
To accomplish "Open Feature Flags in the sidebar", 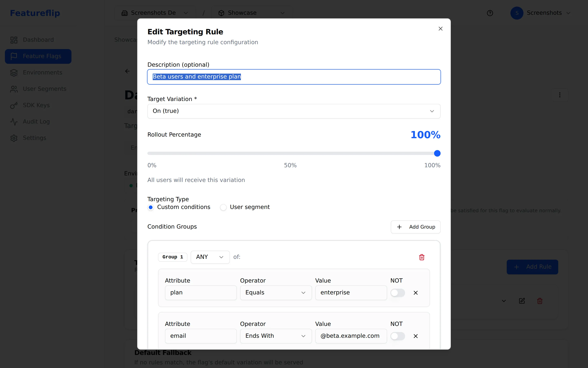I will 38,56.
